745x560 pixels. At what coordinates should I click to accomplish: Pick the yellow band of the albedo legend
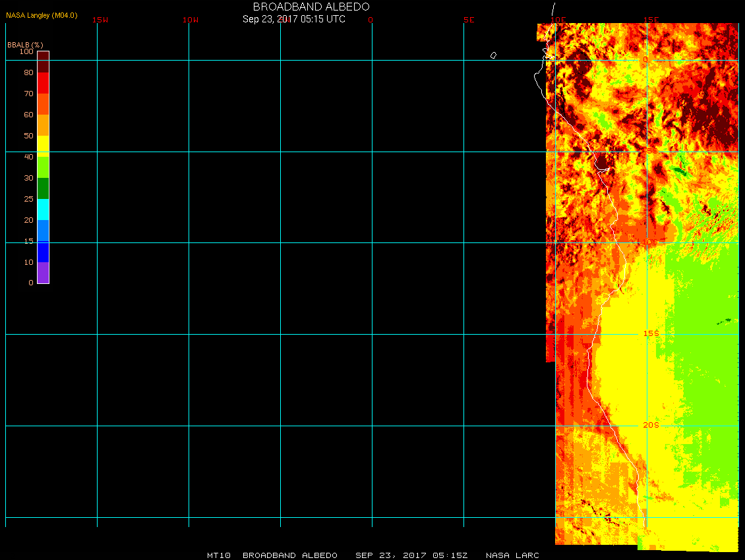click(43, 145)
